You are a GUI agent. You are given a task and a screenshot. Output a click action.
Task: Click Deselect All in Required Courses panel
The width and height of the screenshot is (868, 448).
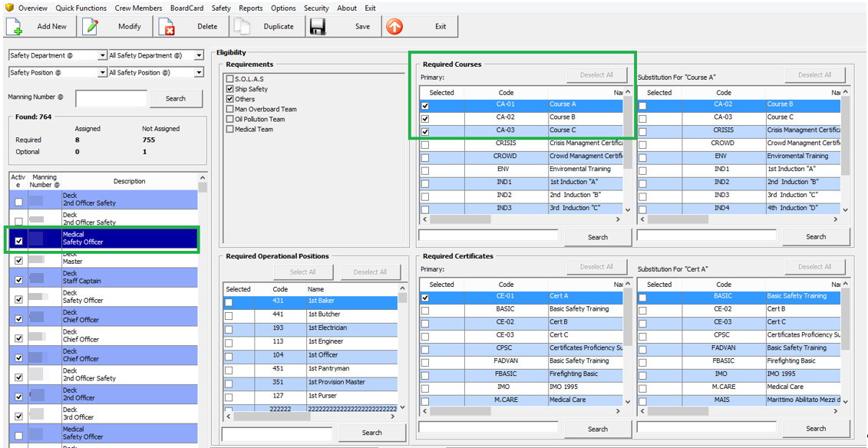click(x=597, y=74)
